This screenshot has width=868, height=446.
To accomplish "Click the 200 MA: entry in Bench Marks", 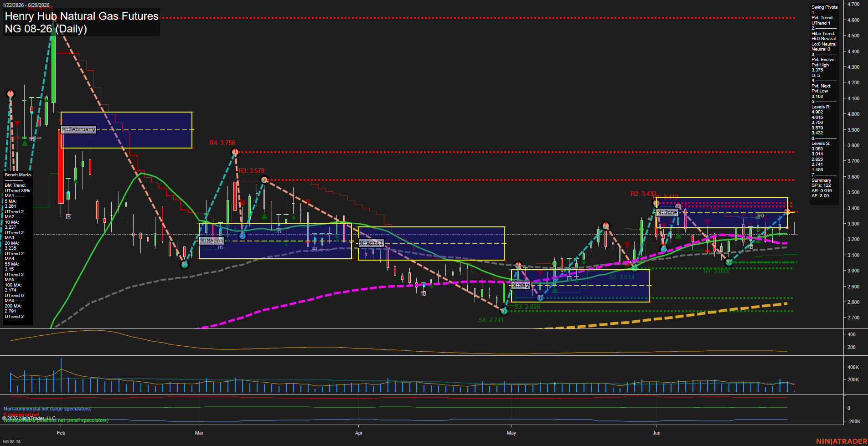I will [13, 306].
